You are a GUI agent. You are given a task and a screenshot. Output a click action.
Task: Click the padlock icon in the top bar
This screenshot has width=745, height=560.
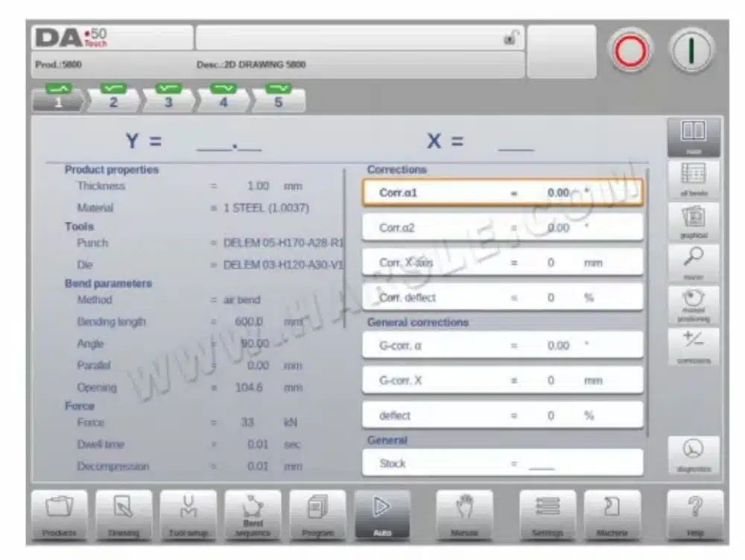coord(511,37)
